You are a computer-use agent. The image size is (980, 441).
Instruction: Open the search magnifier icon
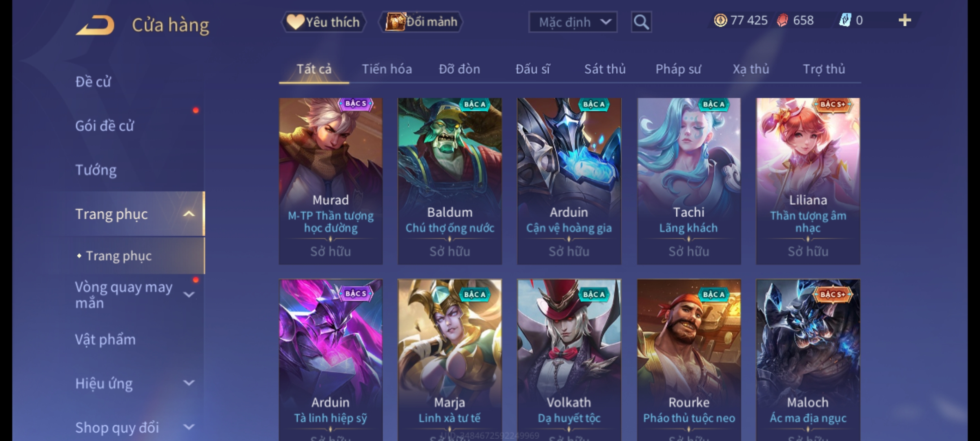pyautogui.click(x=641, y=22)
